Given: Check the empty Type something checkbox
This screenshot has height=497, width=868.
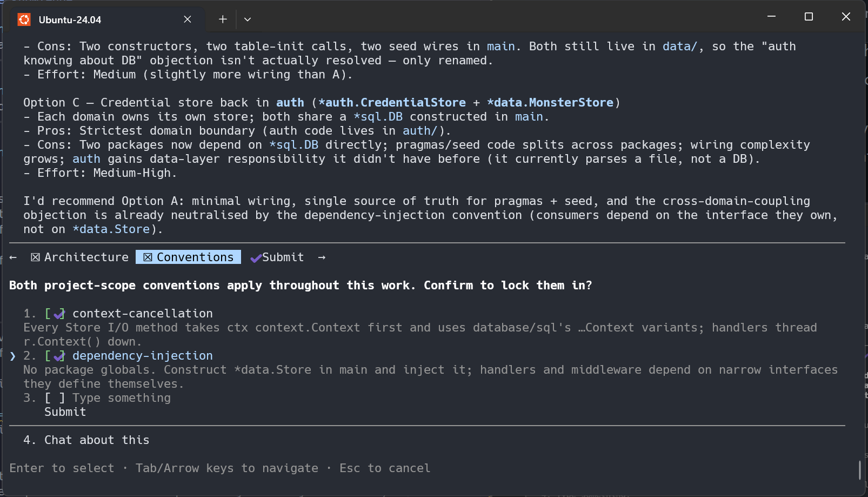Looking at the screenshot, I should (x=55, y=398).
